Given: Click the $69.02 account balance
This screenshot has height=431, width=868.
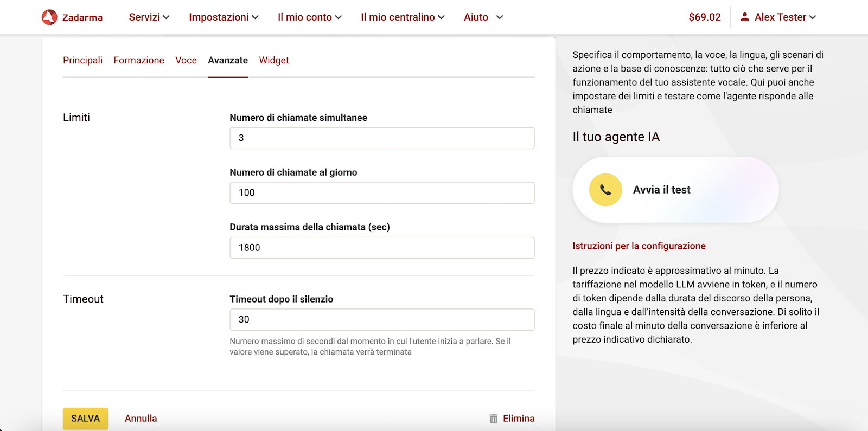Looking at the screenshot, I should click(705, 17).
